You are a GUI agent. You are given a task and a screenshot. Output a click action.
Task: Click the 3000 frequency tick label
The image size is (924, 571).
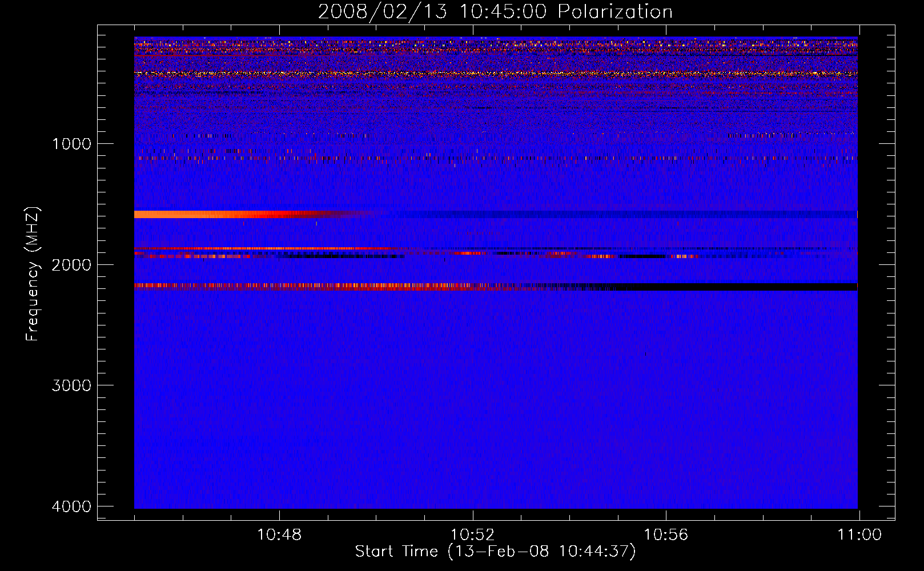[x=71, y=385]
